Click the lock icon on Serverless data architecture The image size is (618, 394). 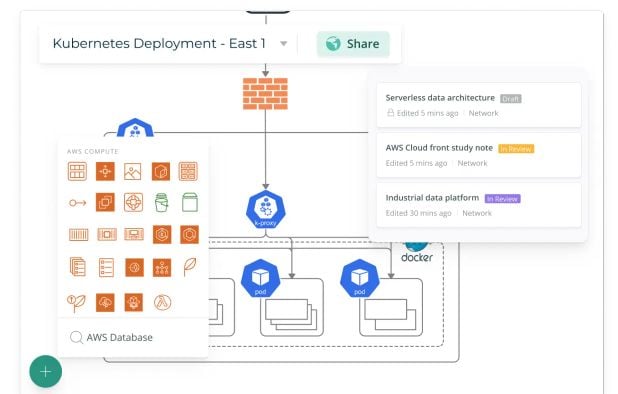[390, 113]
